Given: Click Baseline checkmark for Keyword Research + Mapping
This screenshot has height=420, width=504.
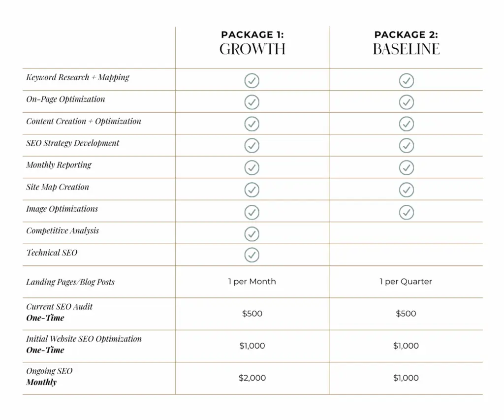Looking at the screenshot, I should 406,80.
